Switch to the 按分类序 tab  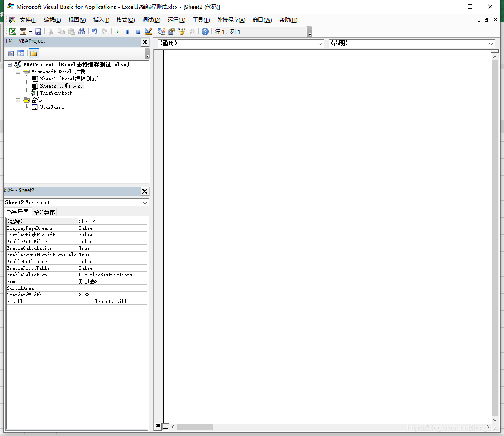[x=44, y=212]
